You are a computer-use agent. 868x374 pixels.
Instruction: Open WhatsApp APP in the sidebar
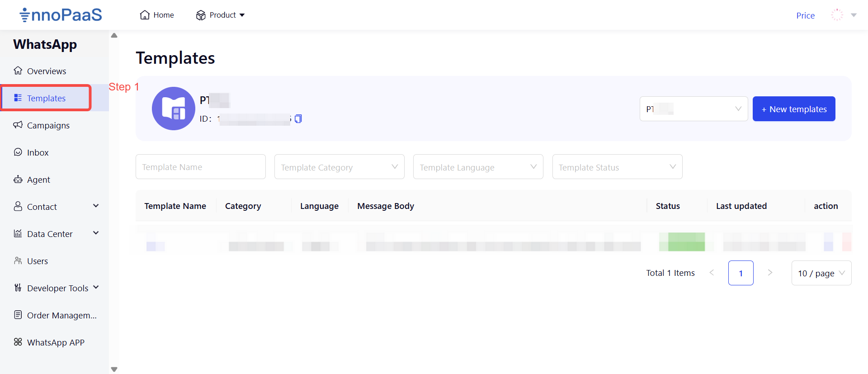pyautogui.click(x=54, y=342)
